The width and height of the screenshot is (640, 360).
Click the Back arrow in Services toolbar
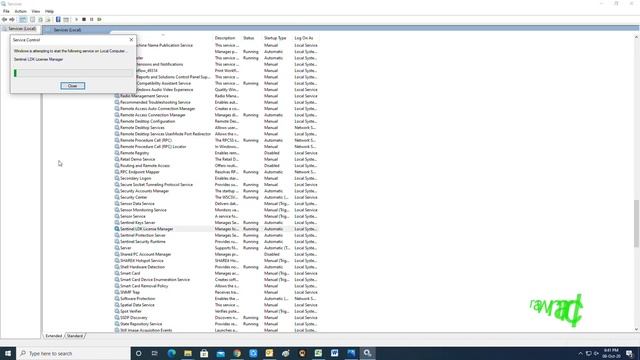click(x=4, y=20)
